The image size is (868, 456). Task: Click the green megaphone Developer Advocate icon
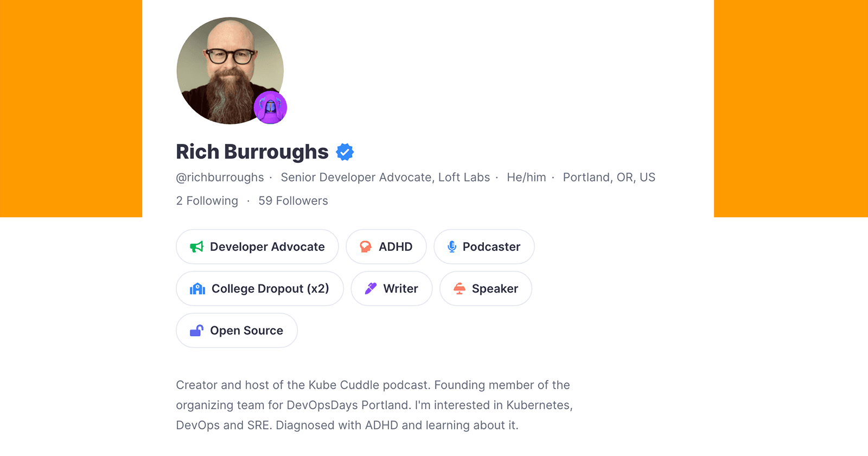(x=197, y=246)
